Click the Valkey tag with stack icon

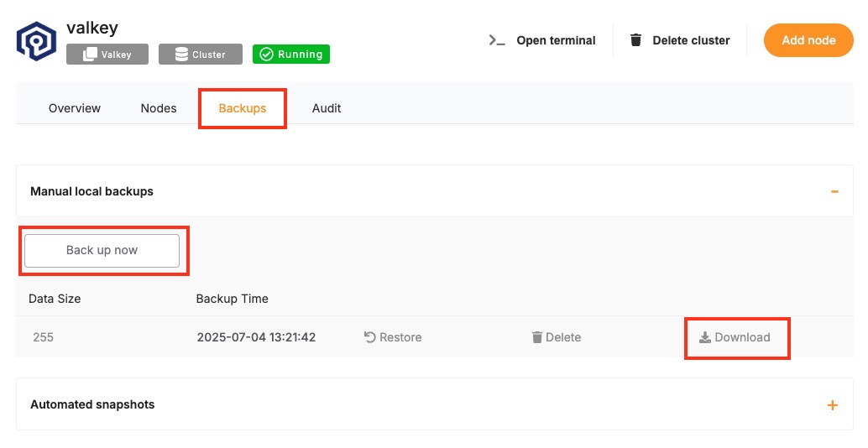pyautogui.click(x=107, y=55)
